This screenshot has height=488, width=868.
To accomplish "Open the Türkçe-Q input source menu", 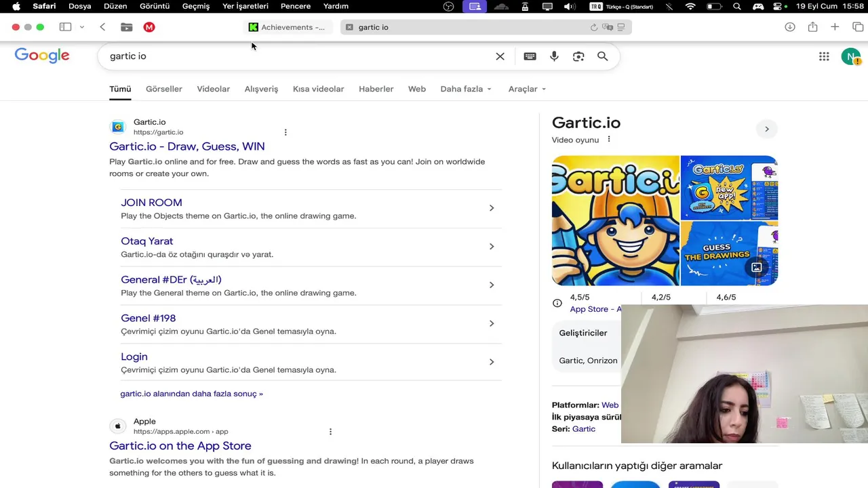I will (622, 6).
